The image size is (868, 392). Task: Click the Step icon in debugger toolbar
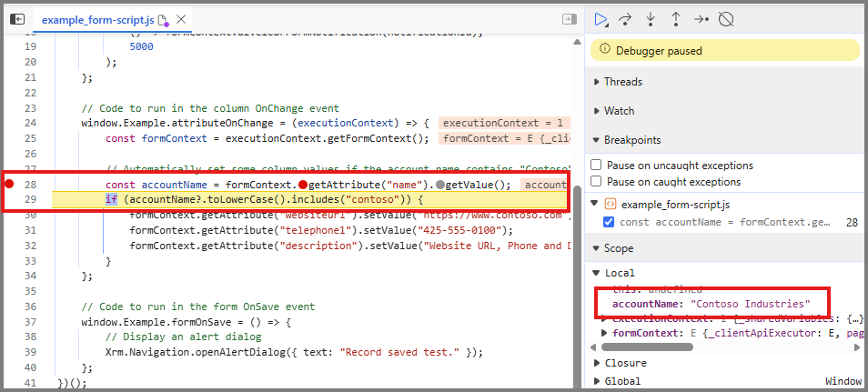[701, 19]
